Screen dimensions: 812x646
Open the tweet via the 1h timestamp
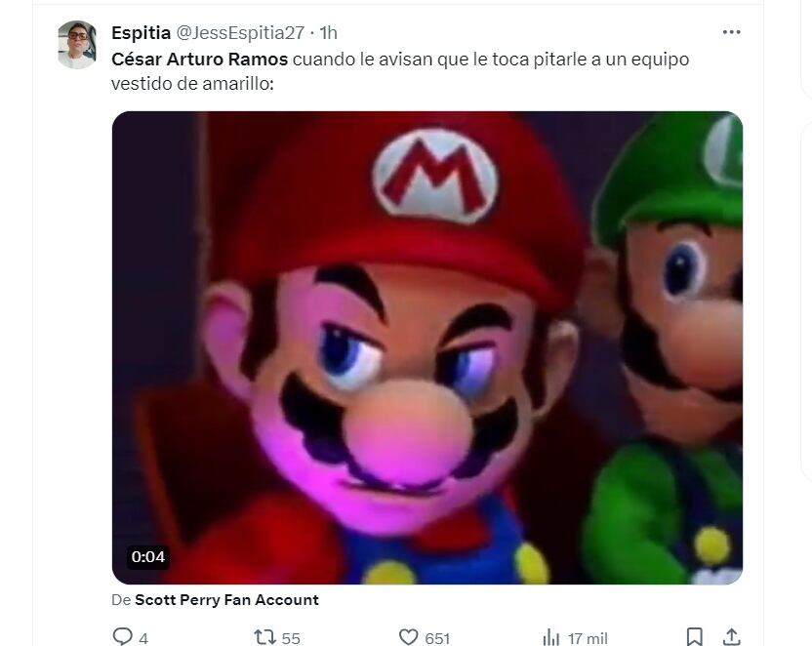pyautogui.click(x=328, y=34)
